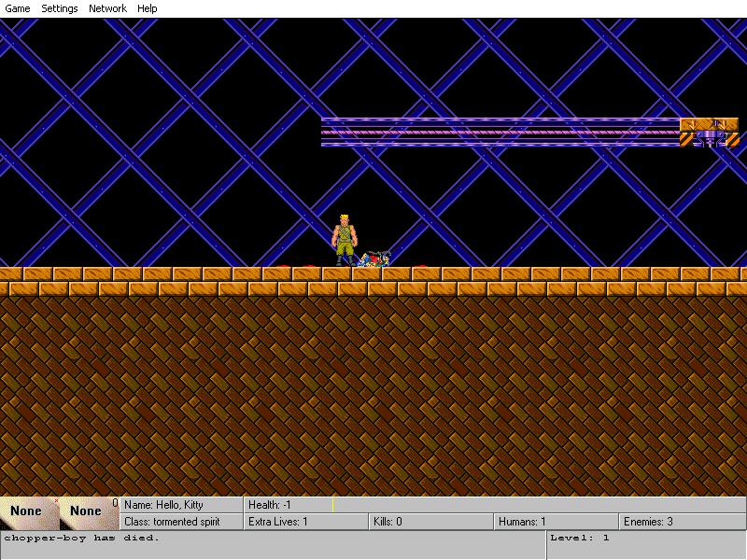This screenshot has height=560, width=747.
Task: Select the first weapon slot labeled None
Action: coord(29,513)
